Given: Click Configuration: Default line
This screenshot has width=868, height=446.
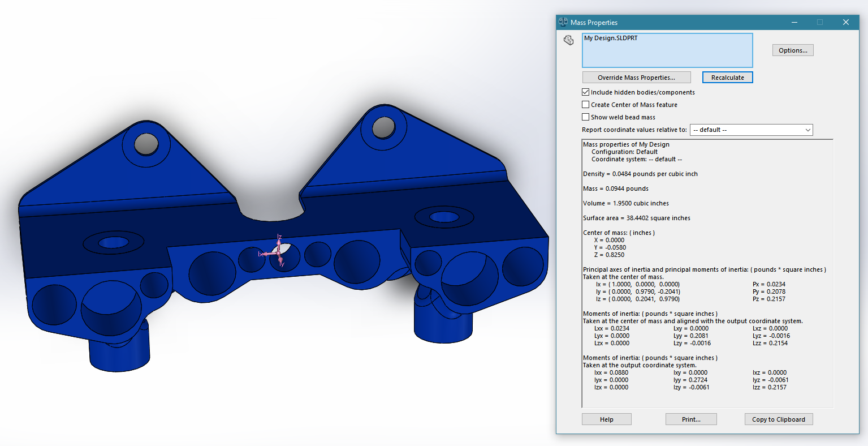Looking at the screenshot, I should [x=624, y=152].
